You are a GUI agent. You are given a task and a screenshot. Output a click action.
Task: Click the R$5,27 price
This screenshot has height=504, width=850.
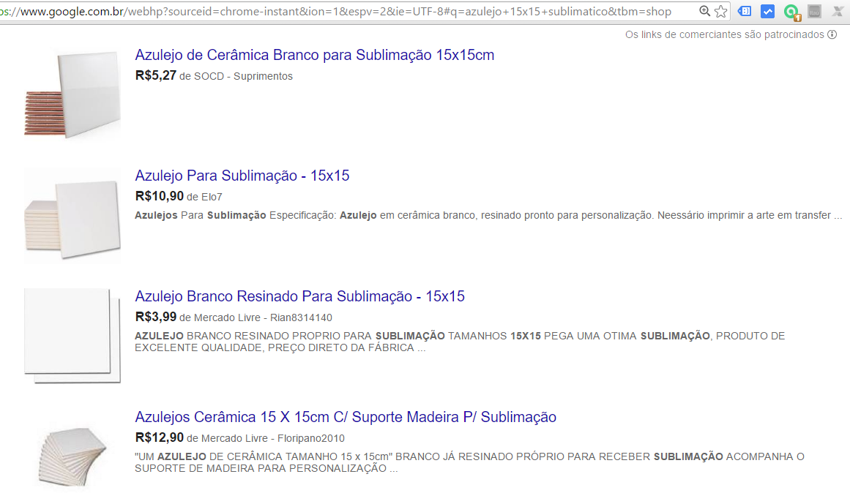(156, 76)
